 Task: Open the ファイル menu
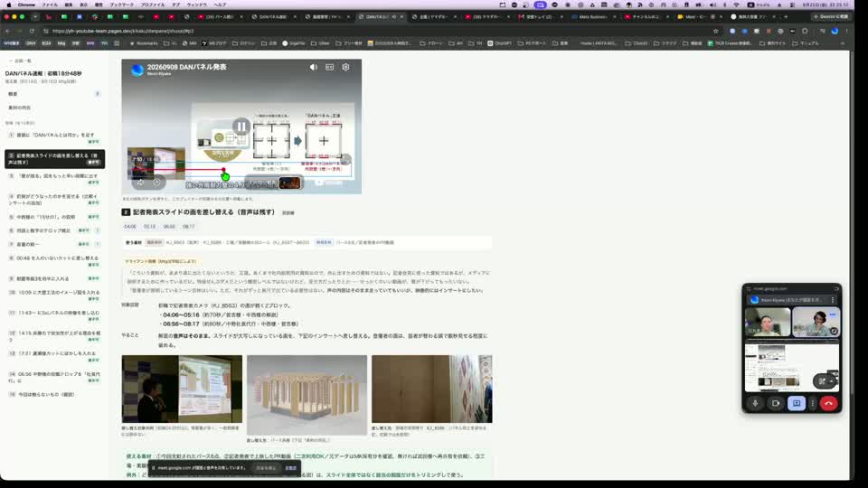50,5
